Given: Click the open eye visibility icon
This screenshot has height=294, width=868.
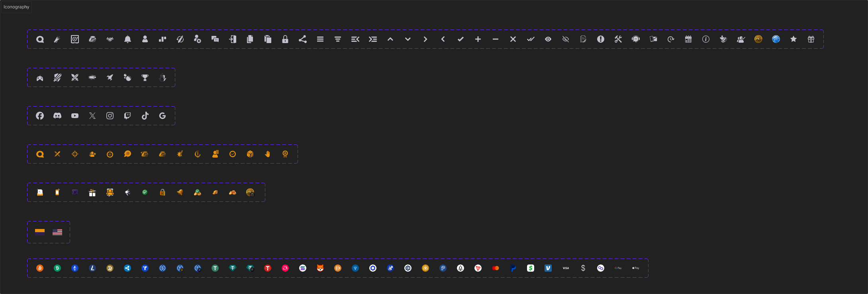Looking at the screenshot, I should (x=548, y=39).
